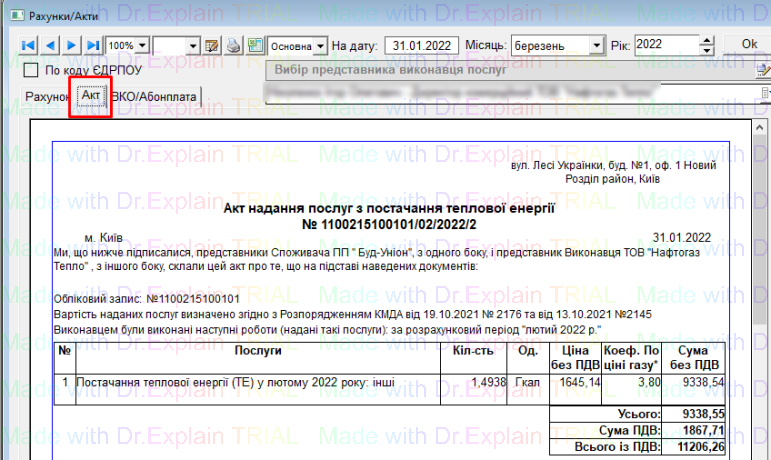Open the 'Місяць' березень dropdown

coord(599,46)
